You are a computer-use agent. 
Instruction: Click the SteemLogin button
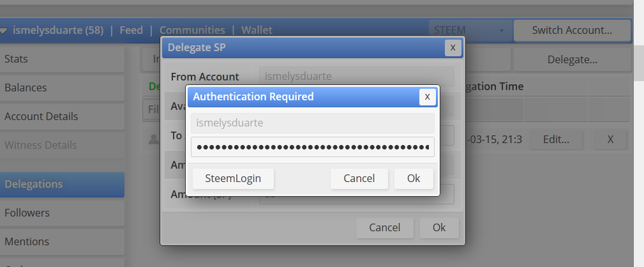pos(233,179)
